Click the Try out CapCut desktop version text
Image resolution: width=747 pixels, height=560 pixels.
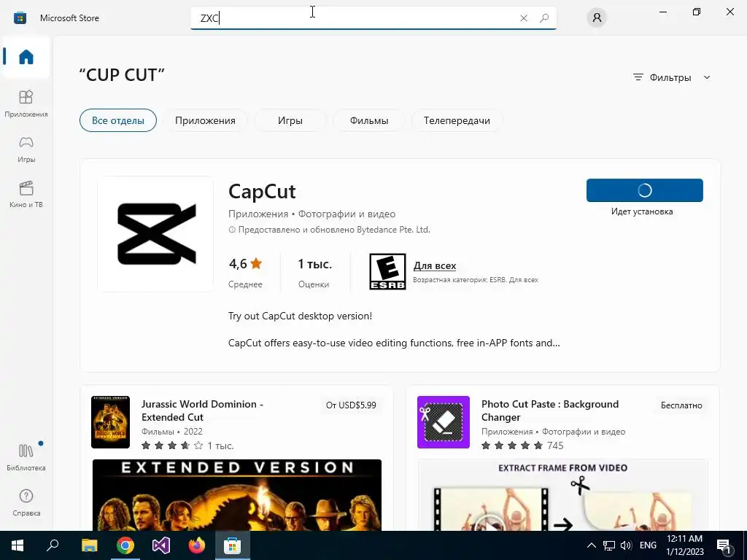(300, 316)
